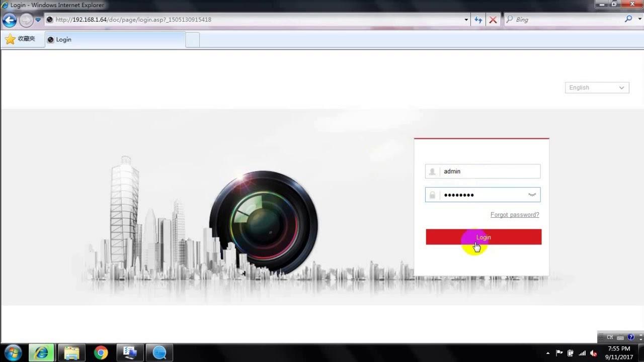
Task: Open the English language dropdown
Action: [597, 87]
